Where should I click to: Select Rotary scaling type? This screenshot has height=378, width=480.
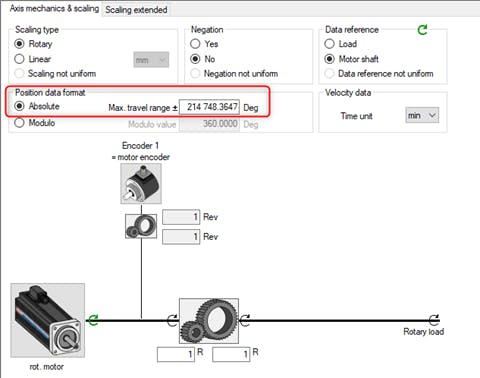pos(19,44)
